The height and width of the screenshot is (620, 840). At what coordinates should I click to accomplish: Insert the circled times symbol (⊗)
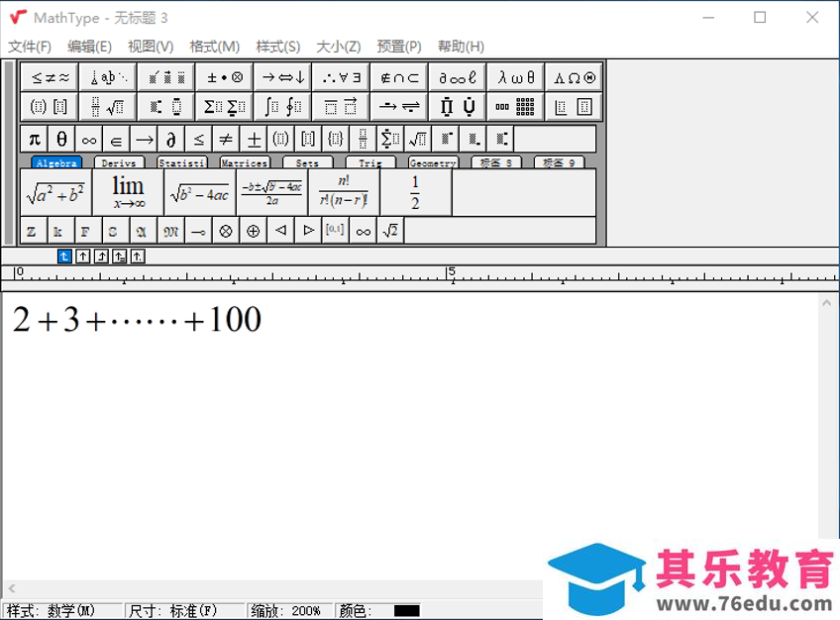[x=226, y=231]
